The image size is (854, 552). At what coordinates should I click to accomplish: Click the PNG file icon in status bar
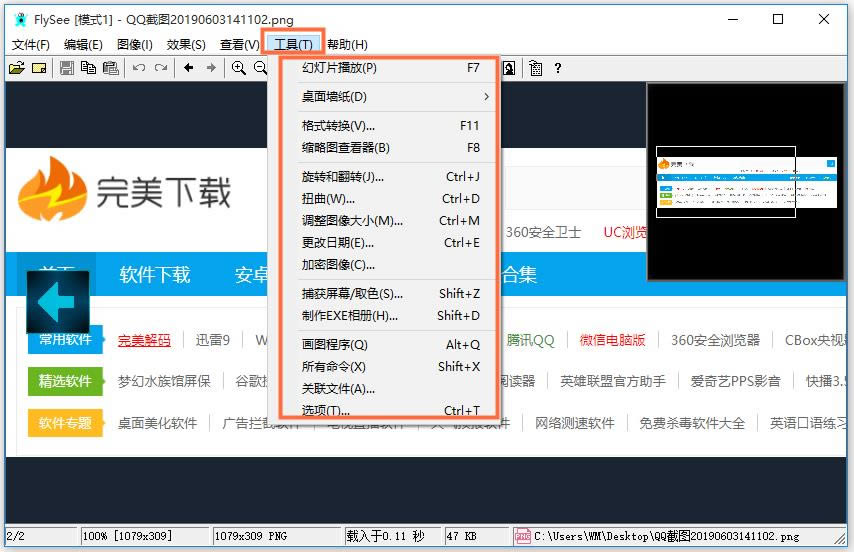point(522,536)
